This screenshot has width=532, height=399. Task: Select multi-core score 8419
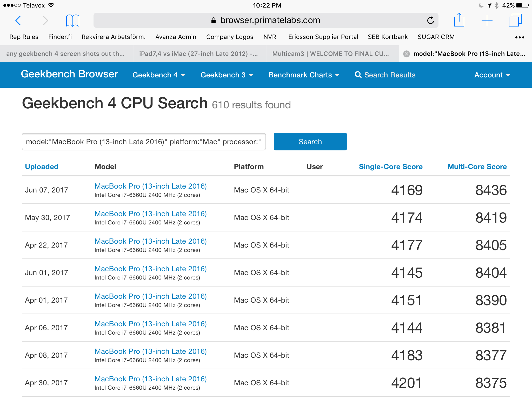pyautogui.click(x=491, y=218)
